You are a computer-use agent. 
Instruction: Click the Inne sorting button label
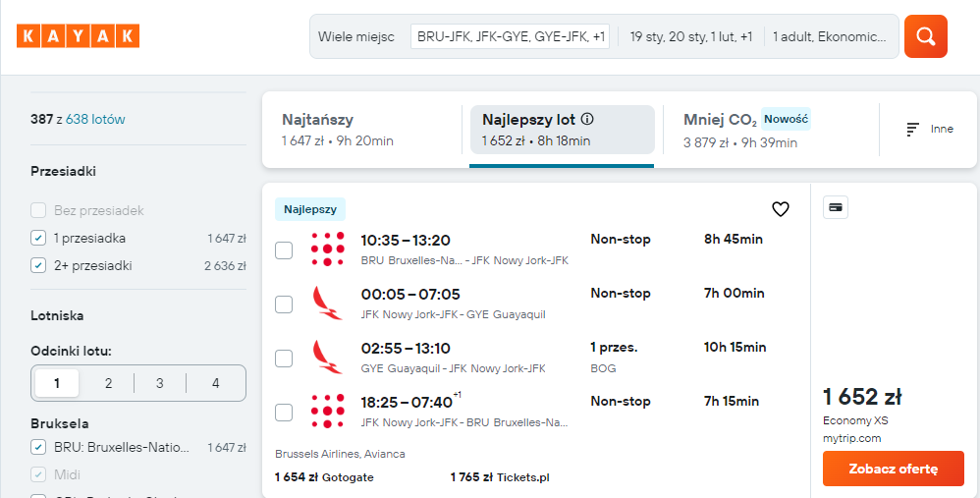click(x=942, y=130)
